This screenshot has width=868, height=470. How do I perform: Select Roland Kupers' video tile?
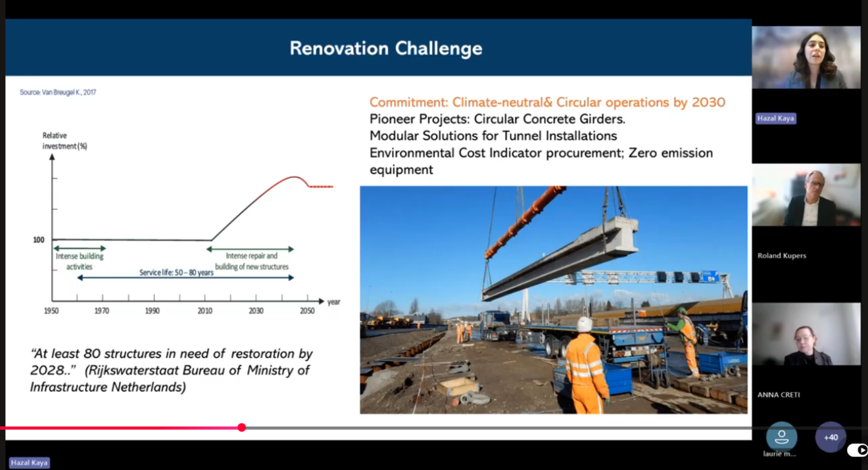[806, 195]
